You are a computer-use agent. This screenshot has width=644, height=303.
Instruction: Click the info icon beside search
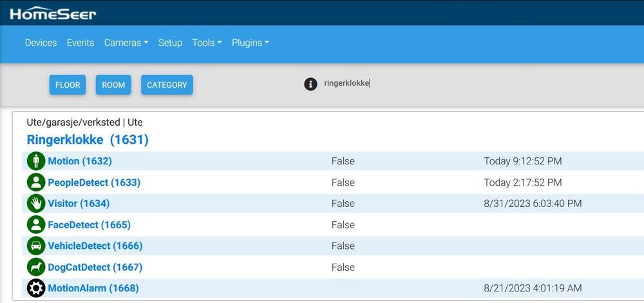[310, 84]
